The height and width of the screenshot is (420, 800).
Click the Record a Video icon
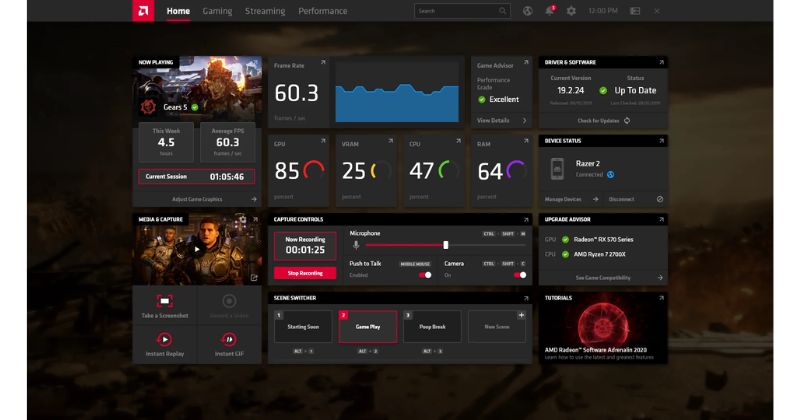(229, 301)
